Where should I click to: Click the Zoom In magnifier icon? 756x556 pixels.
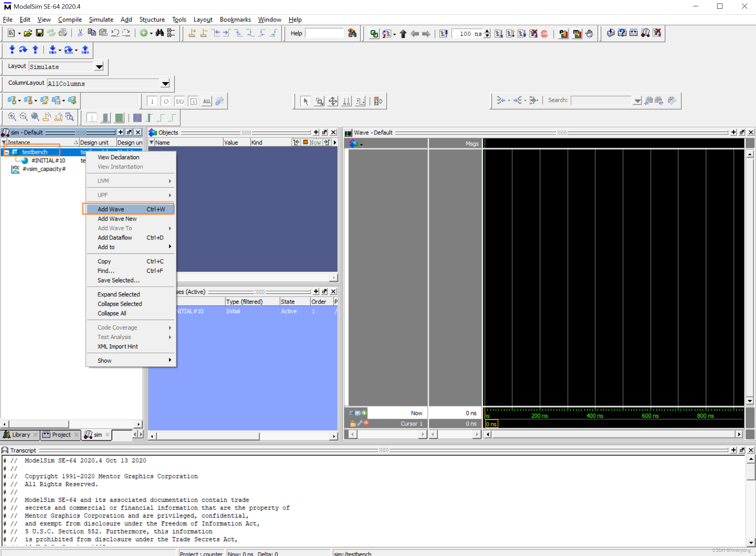pos(12,117)
